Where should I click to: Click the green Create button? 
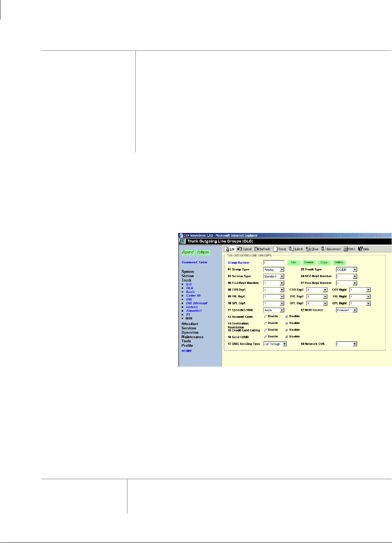pos(309,263)
